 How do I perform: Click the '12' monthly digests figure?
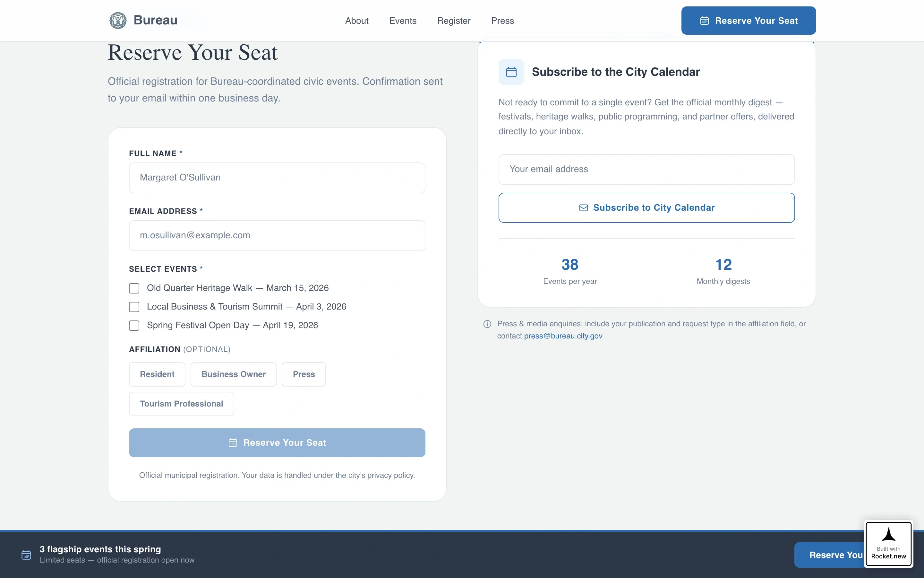pyautogui.click(x=723, y=265)
